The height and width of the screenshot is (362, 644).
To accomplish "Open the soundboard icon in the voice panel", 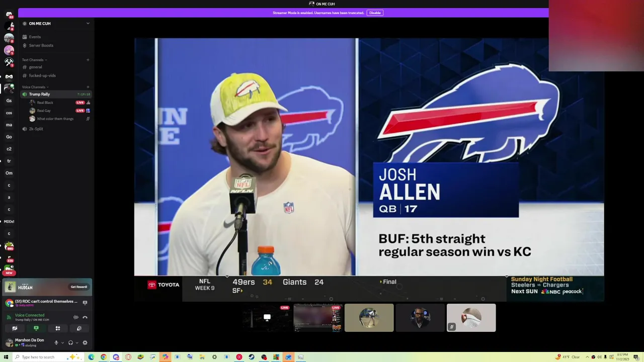I will [x=79, y=328].
